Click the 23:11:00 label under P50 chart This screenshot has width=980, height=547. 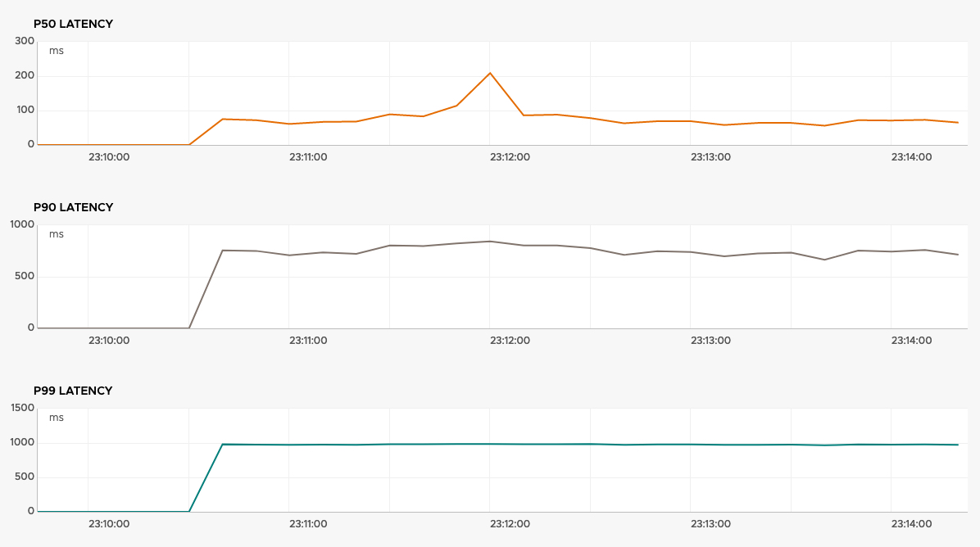(308, 157)
